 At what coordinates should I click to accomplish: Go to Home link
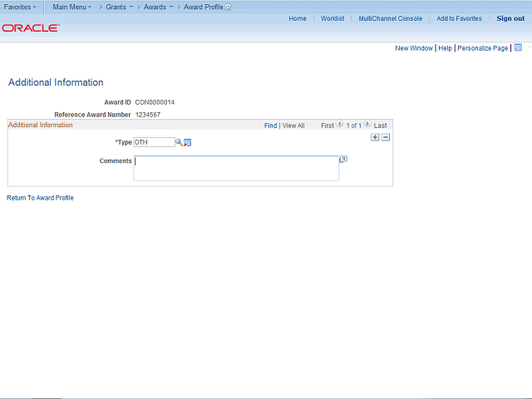(298, 18)
